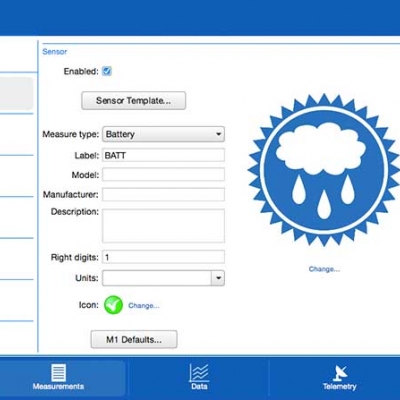Click Change link under rain cloud image
The height and width of the screenshot is (400, 400).
(324, 269)
